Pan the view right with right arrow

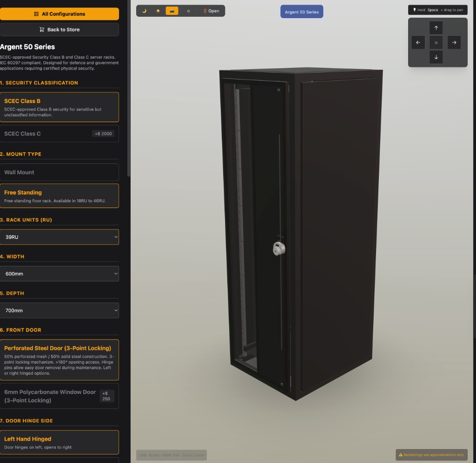coord(454,42)
